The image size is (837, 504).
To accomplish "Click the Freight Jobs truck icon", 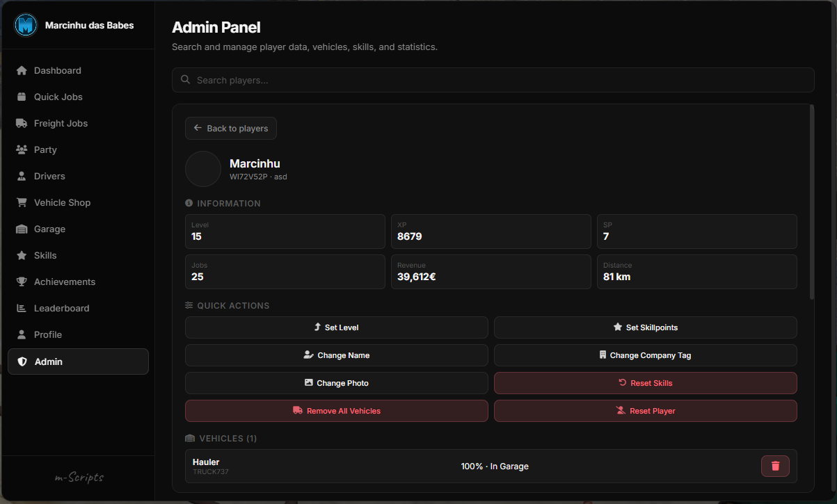I will point(22,123).
